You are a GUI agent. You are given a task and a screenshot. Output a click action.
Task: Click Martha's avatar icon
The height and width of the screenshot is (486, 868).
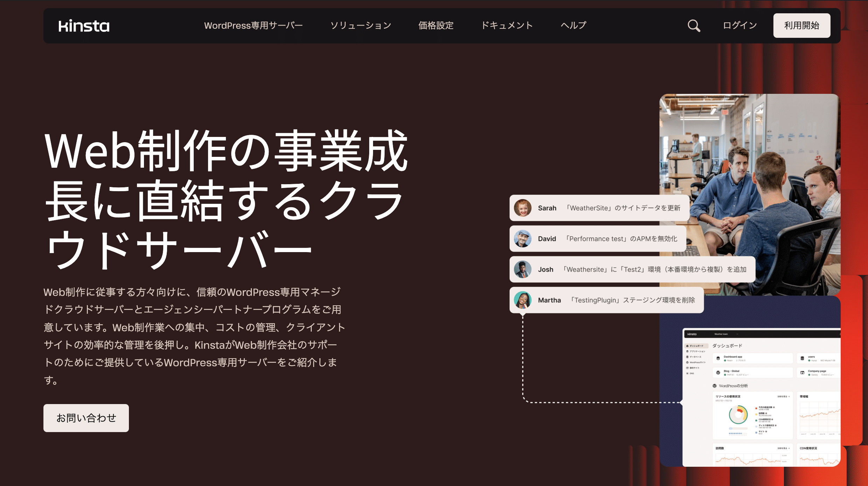tap(523, 300)
